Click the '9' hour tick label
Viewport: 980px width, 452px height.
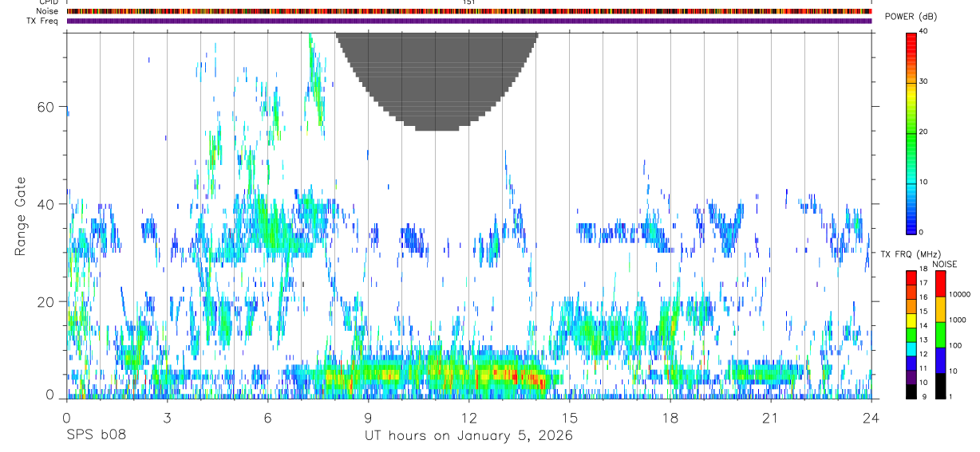point(368,417)
